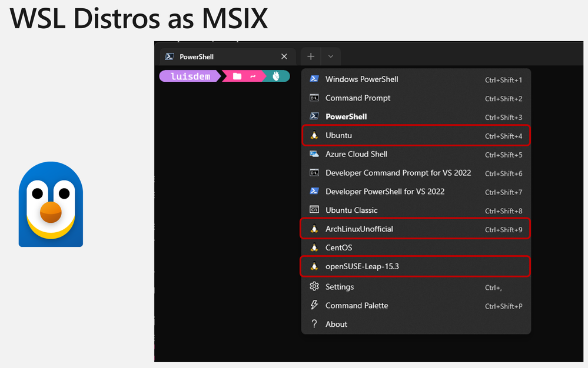Open the CentOS profile

click(416, 248)
